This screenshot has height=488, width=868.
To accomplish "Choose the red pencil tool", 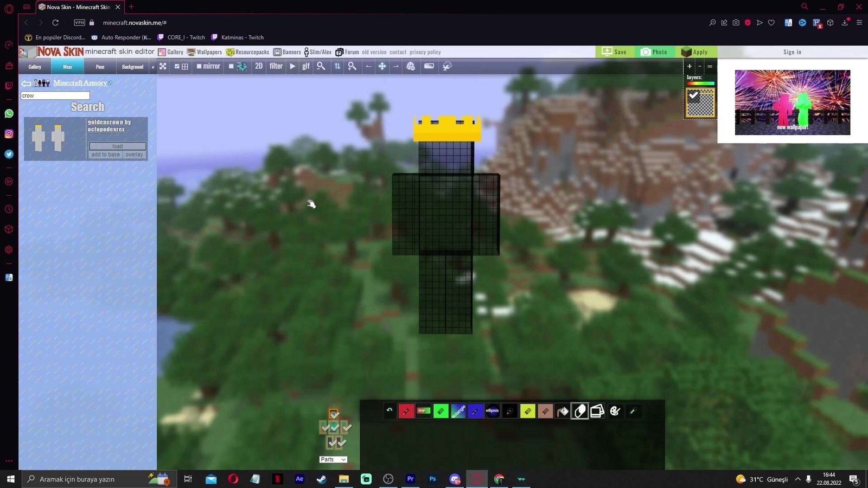I will 406,412.
